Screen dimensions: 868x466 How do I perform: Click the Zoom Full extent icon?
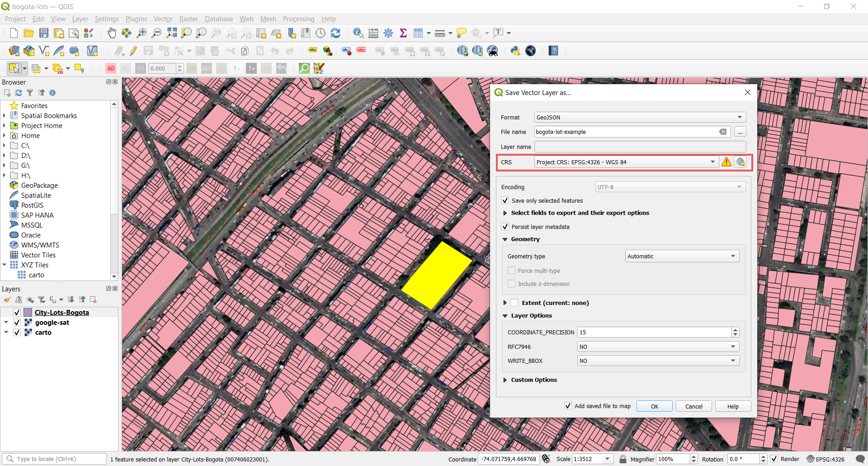point(171,33)
